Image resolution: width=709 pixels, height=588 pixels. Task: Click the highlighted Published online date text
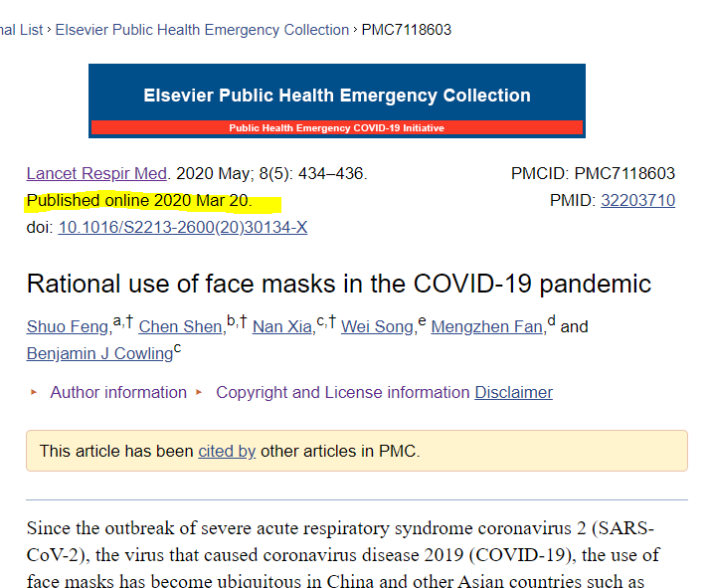point(139,200)
